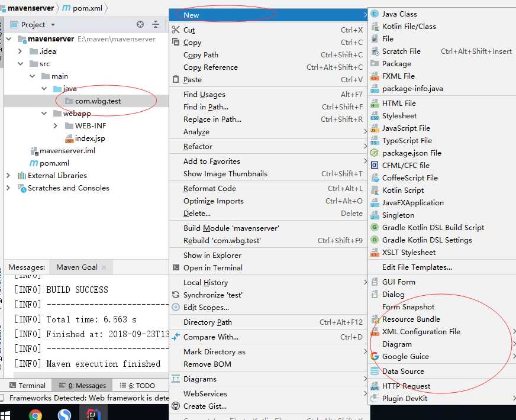Screen dimensions: 516x420
Task: Click the Windows Start button
Action: [5, 415]
